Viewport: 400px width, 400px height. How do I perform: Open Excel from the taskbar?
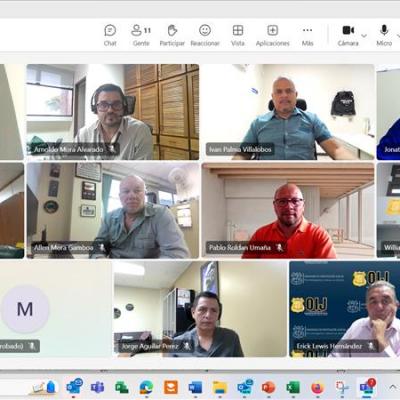pos(293,387)
